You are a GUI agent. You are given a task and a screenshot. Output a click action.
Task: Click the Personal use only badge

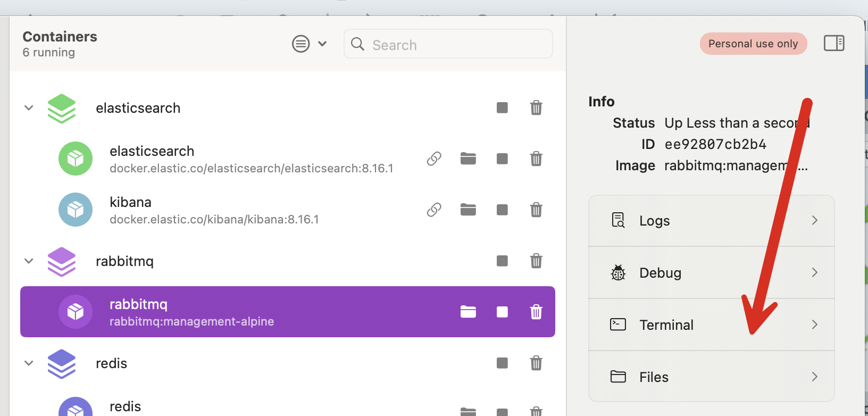tap(753, 44)
